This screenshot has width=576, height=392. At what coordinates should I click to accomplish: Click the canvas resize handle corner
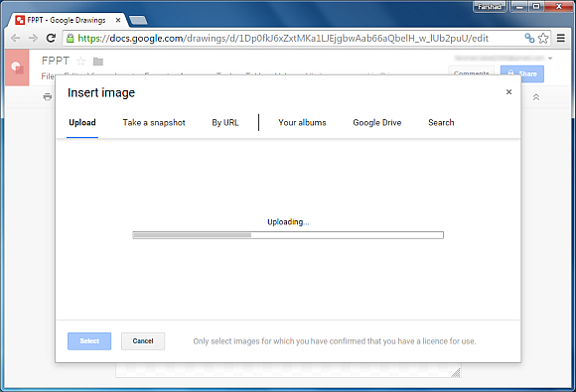[x=456, y=373]
